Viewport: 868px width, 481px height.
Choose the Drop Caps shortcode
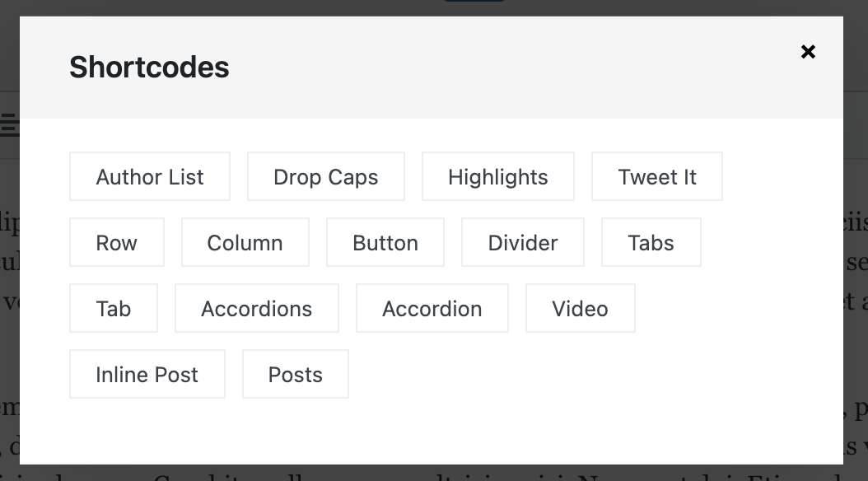click(325, 176)
